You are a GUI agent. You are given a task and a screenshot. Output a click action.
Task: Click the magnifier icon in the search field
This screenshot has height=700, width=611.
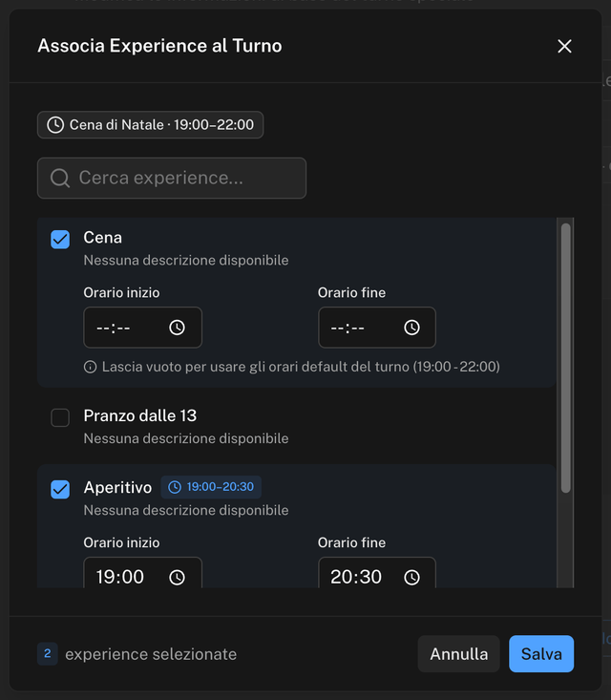(x=60, y=178)
